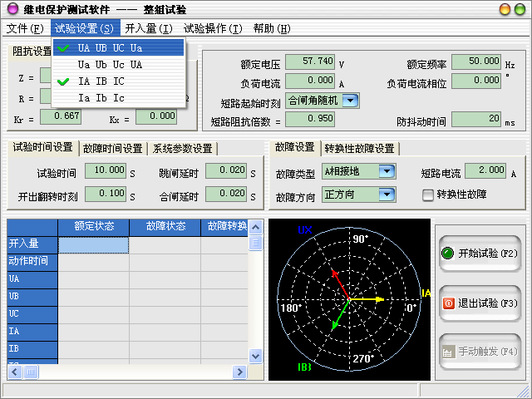
Task: Click the table's vertical scrollbar down arrow
Action: tap(256, 356)
